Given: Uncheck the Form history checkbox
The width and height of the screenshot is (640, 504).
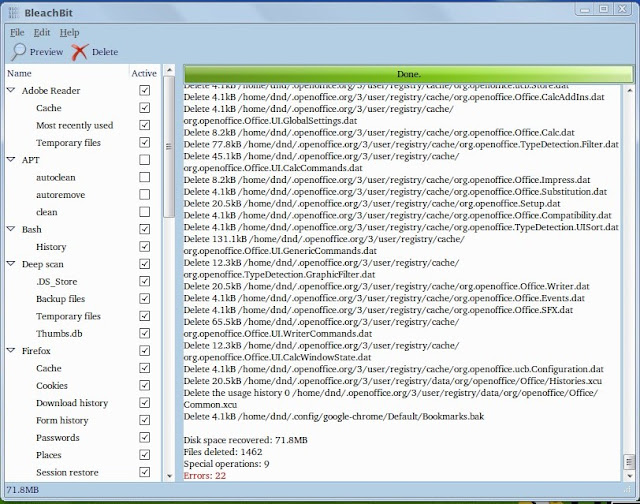Looking at the screenshot, I should 144,420.
